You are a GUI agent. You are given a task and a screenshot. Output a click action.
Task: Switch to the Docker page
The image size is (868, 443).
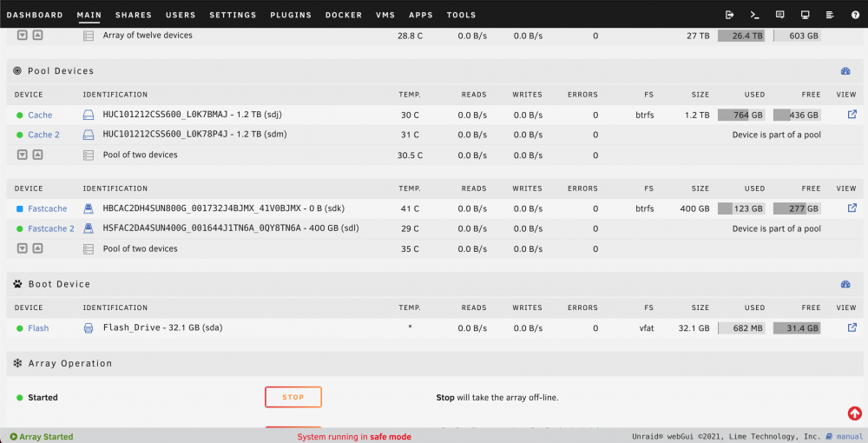point(344,15)
